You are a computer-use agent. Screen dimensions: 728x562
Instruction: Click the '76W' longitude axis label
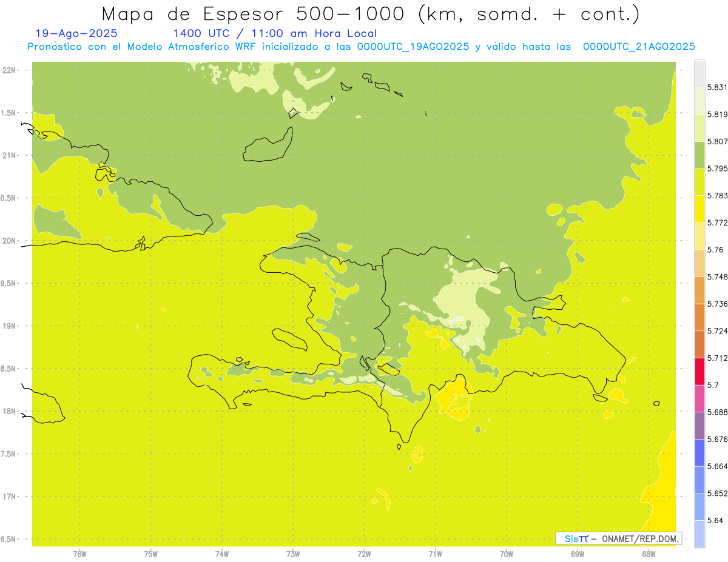pos(79,554)
